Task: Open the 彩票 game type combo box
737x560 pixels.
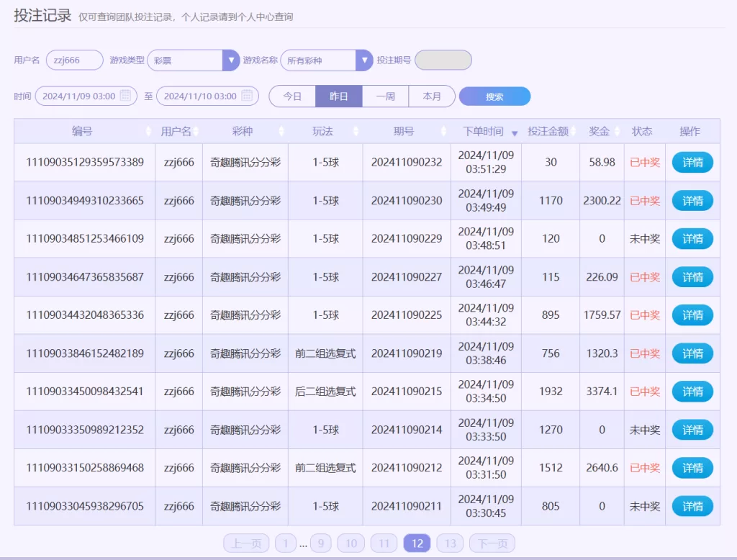Action: [x=193, y=60]
